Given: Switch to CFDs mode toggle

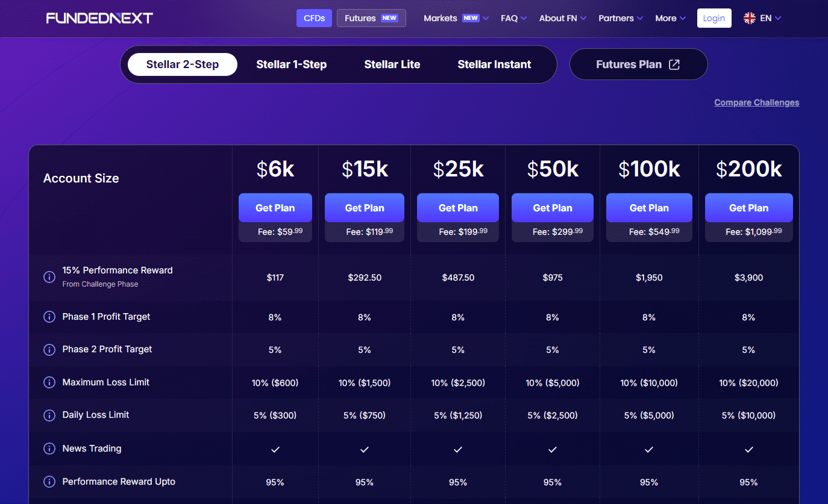Looking at the screenshot, I should [314, 18].
